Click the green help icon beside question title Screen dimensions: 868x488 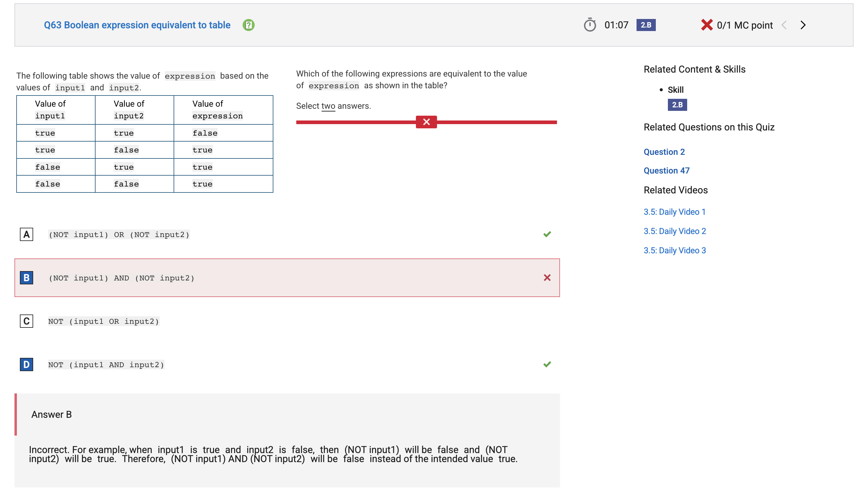[249, 25]
